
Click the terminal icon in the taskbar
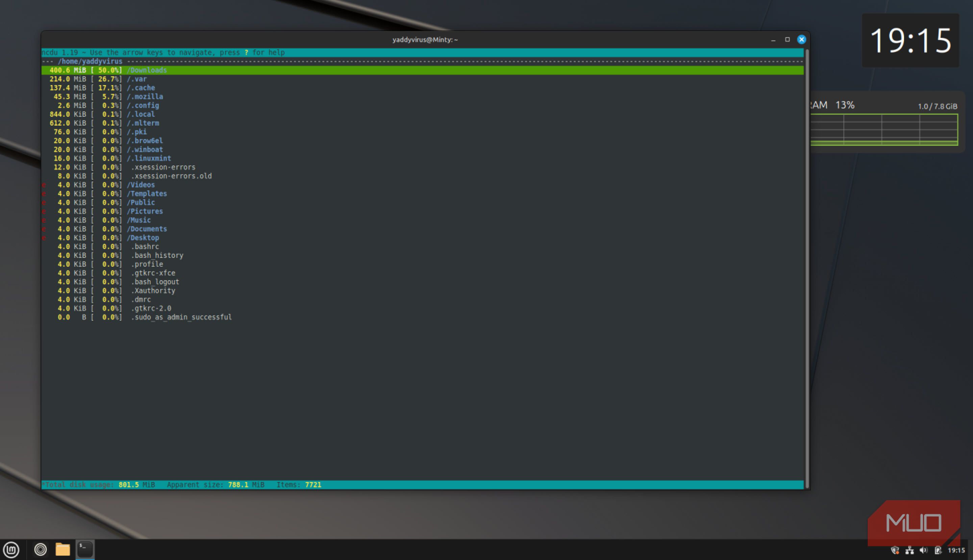85,549
